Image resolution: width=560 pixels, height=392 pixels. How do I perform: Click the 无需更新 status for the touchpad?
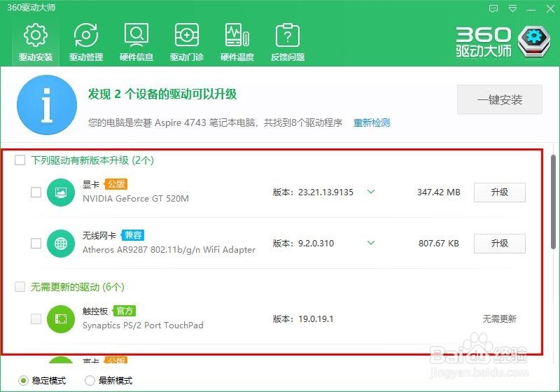click(500, 318)
